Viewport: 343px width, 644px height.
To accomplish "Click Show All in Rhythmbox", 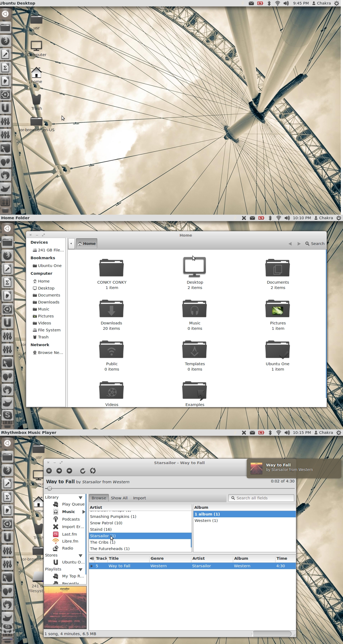I will point(119,498).
